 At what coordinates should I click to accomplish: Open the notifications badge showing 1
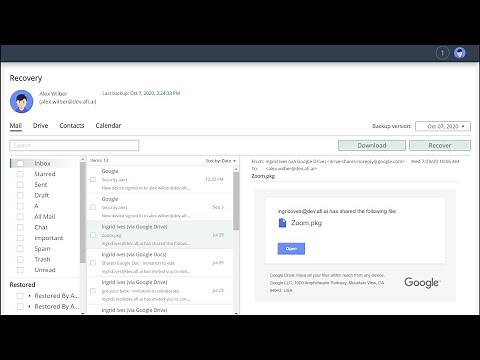[442, 53]
